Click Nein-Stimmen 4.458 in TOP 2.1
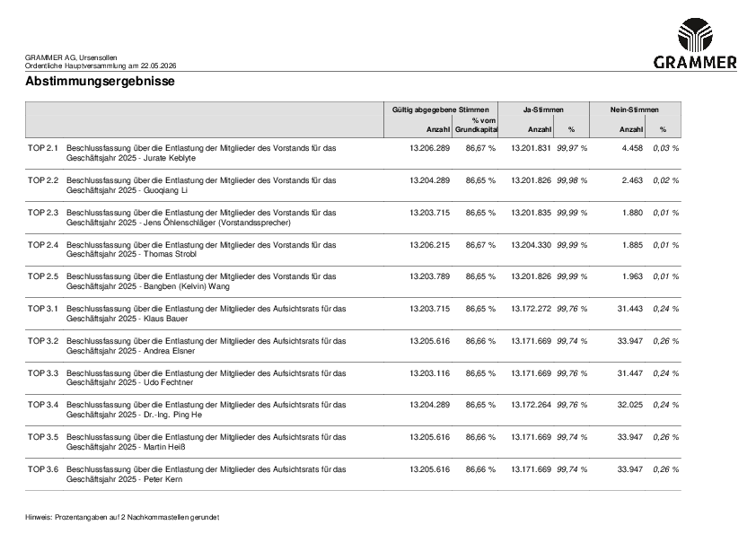 click(632, 148)
